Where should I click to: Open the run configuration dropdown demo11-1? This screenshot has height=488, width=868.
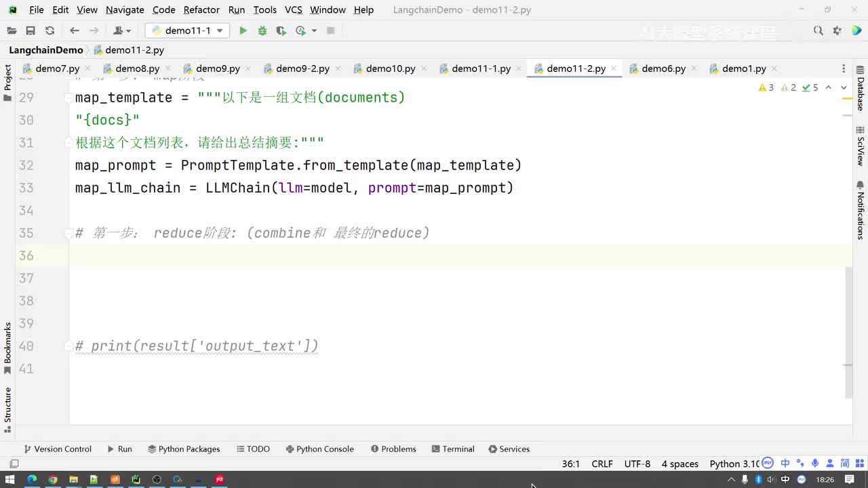[187, 30]
